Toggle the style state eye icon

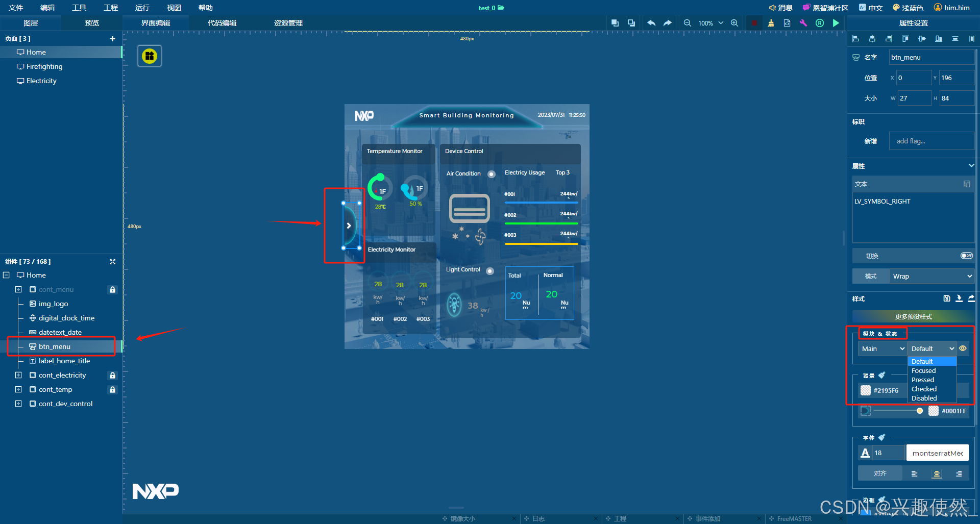click(963, 348)
